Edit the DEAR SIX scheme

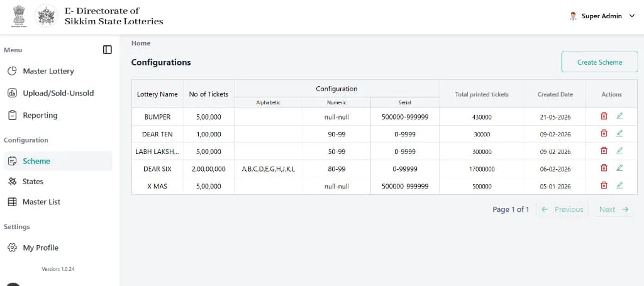pyautogui.click(x=619, y=168)
